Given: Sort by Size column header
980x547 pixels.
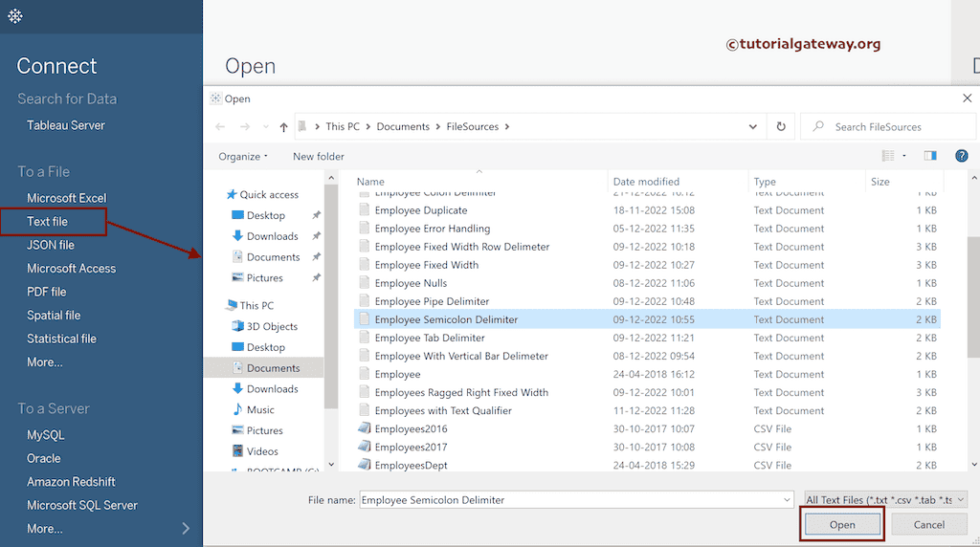Looking at the screenshot, I should pyautogui.click(x=880, y=182).
